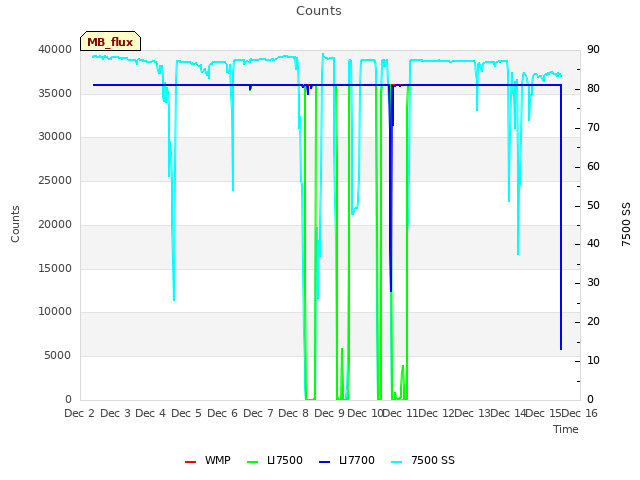Click the 40000 left axis value
This screenshot has height=480, width=640.
tap(55, 49)
